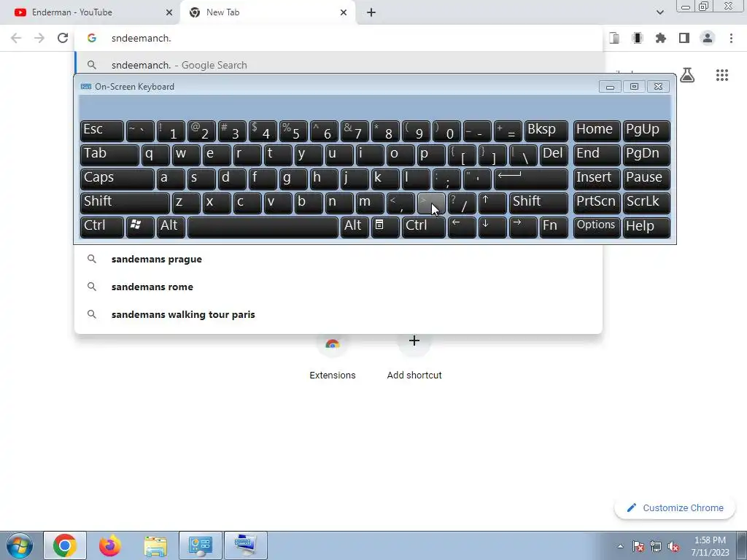
Task: Toggle the left Shift key
Action: (x=125, y=203)
